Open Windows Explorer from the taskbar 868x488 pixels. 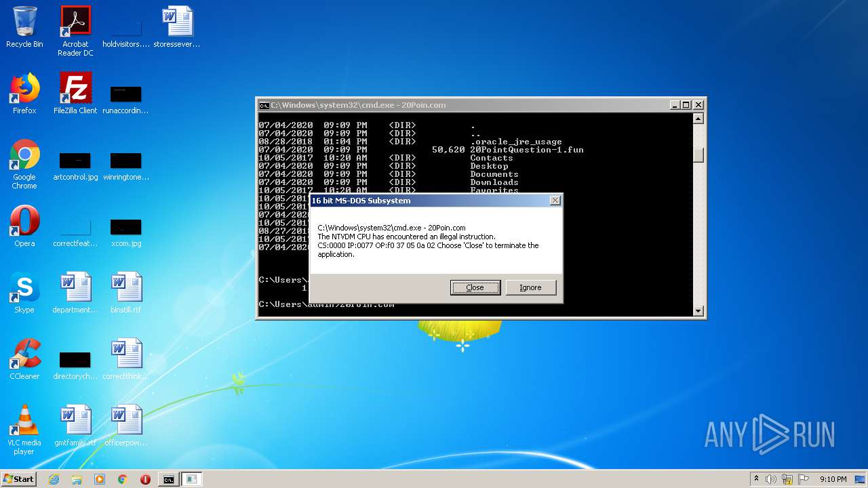77,479
